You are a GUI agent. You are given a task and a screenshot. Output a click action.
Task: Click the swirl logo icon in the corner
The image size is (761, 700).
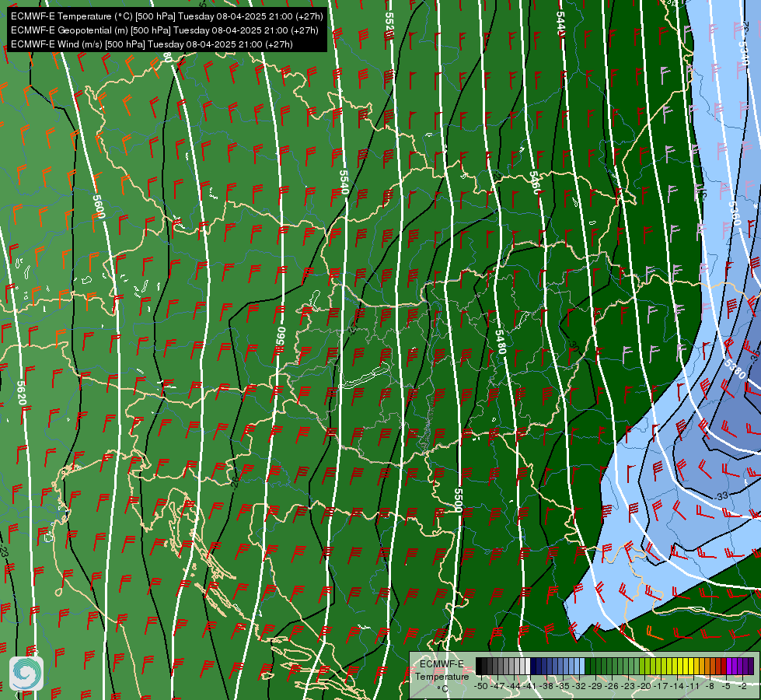tap(26, 674)
